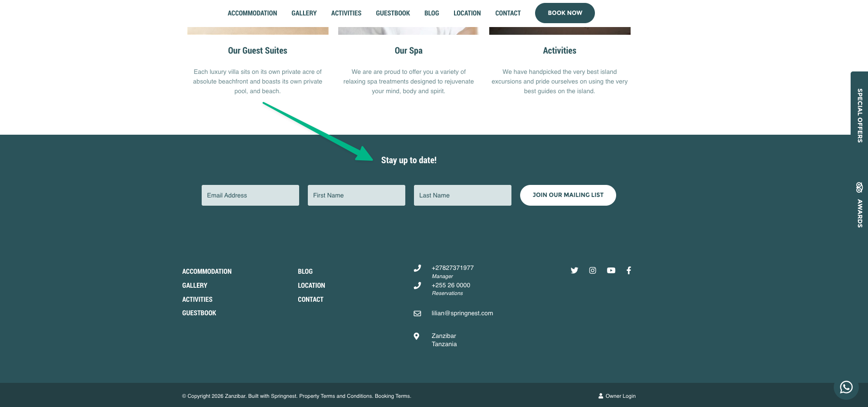Click into the First Name field
868x407 pixels.
[356, 195]
